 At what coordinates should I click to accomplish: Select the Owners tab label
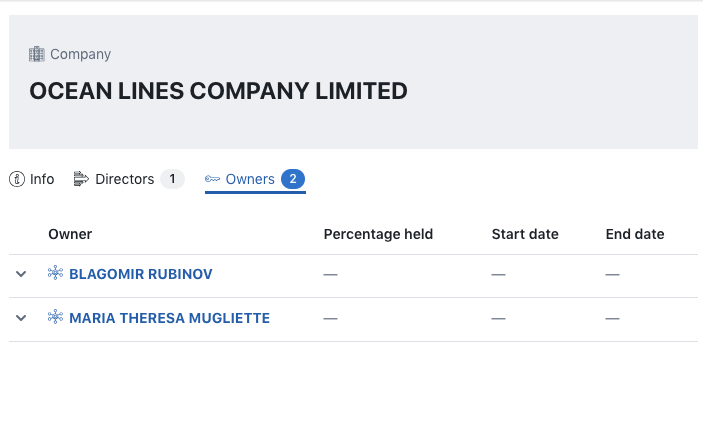[250, 179]
